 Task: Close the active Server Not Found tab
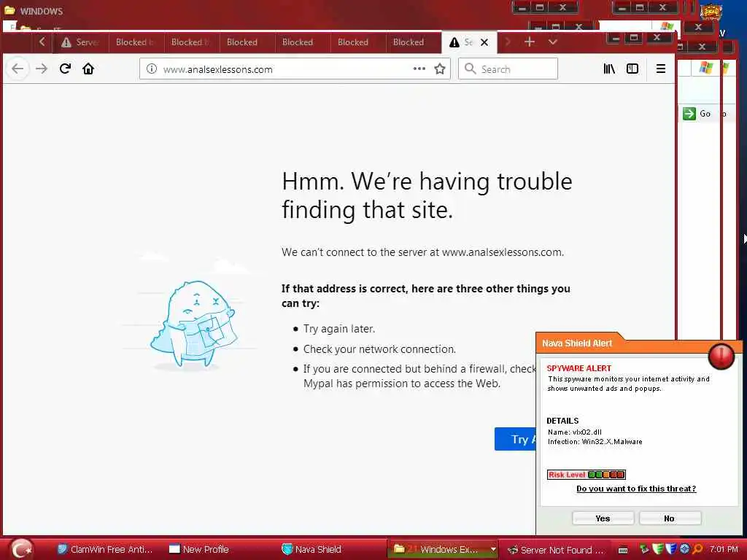point(484,42)
